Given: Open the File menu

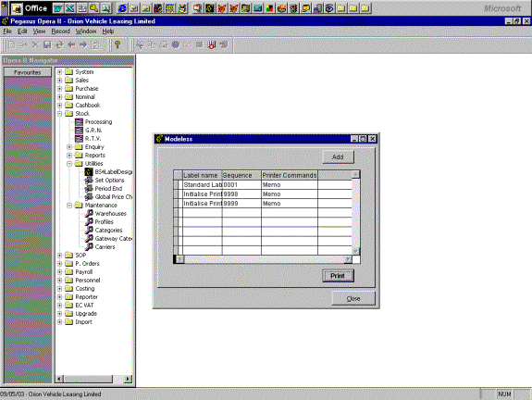Looking at the screenshot, I should tap(7, 31).
